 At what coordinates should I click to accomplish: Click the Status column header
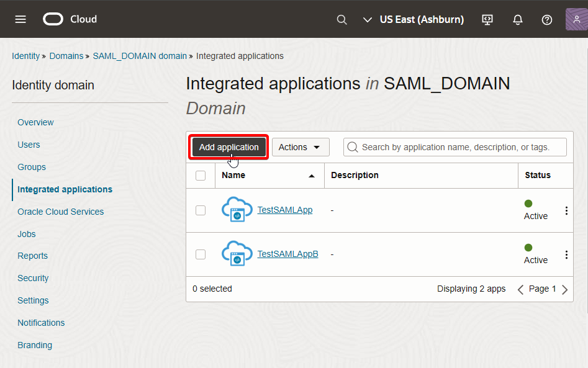click(x=538, y=175)
